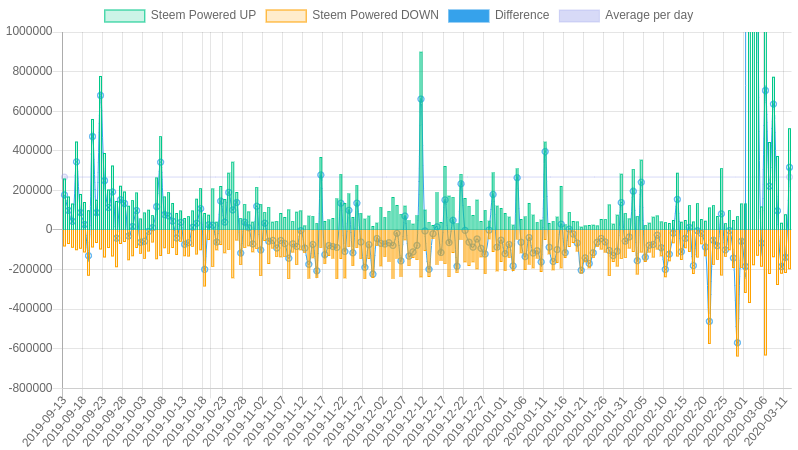This screenshot has width=798, height=450.
Task: Click the 2019-10-18 date label
Action: tap(184, 419)
